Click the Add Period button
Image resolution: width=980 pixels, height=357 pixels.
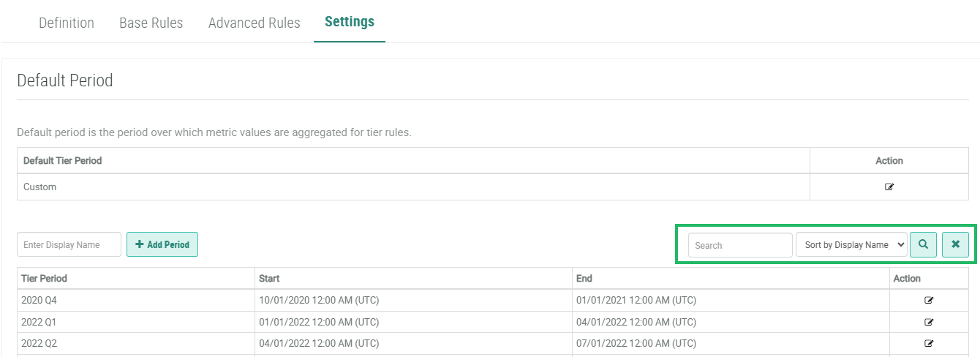[162, 245]
